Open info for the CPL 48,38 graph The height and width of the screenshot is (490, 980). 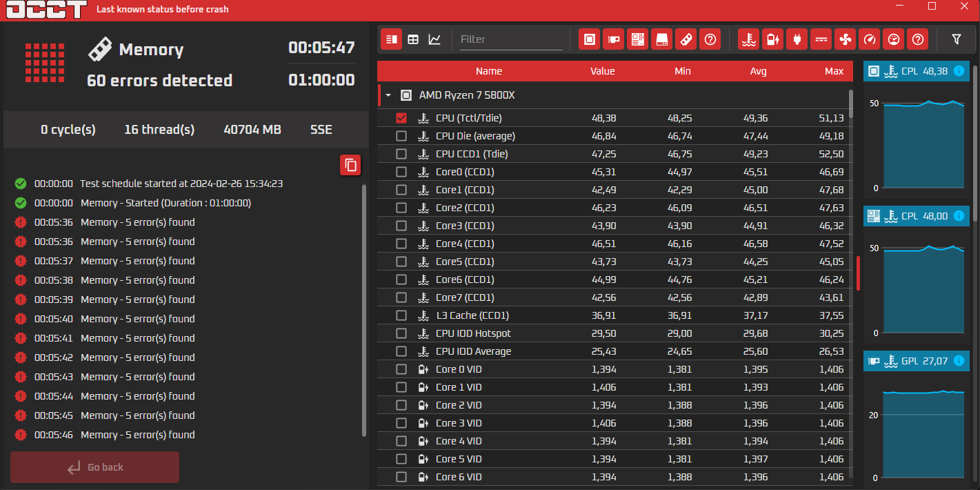point(959,71)
